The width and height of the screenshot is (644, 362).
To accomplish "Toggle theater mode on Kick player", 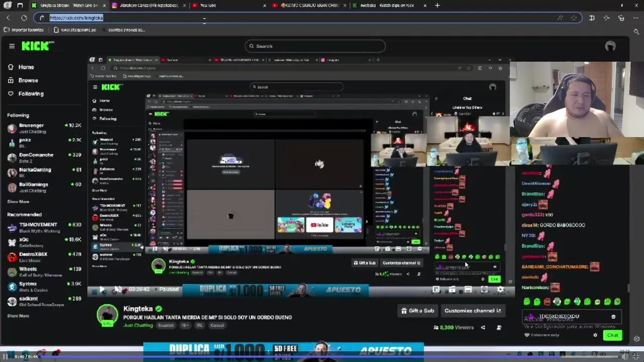I will [x=468, y=290].
